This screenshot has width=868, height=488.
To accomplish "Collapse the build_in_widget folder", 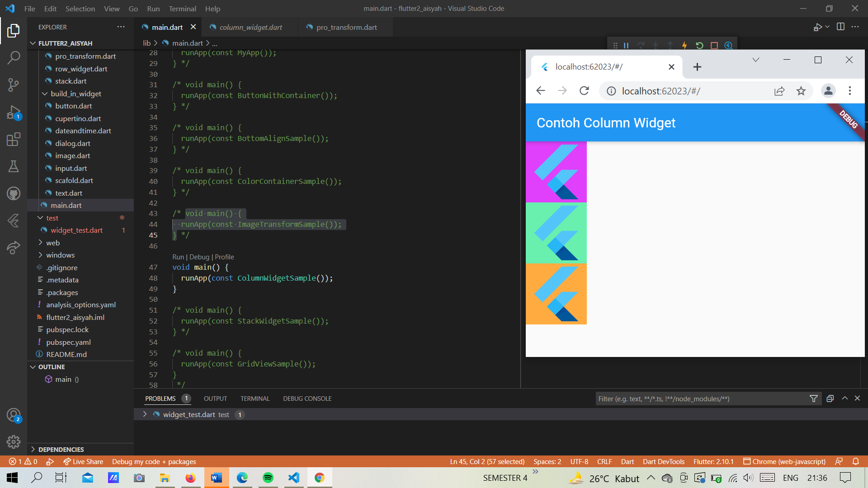I will [x=45, y=94].
